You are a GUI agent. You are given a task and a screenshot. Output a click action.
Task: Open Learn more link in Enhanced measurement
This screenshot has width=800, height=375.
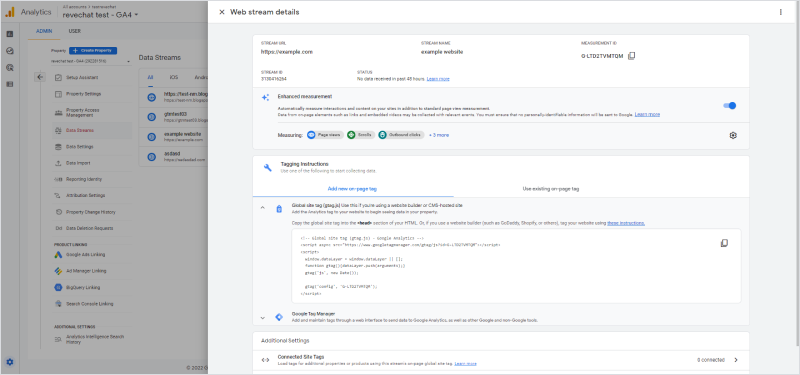point(647,114)
